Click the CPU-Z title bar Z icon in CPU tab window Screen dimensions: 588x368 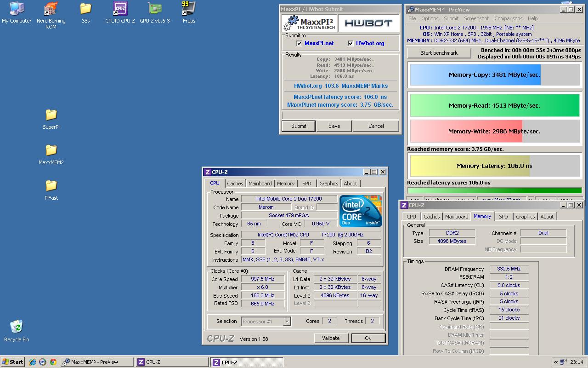click(x=207, y=172)
